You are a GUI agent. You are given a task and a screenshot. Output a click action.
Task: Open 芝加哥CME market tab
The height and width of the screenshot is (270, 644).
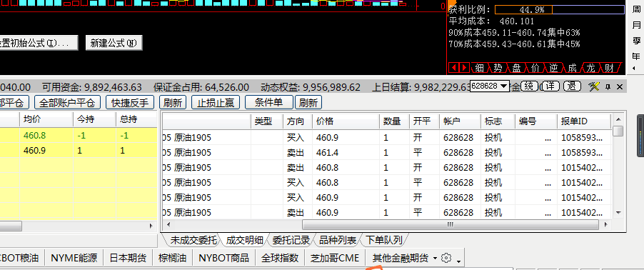click(x=335, y=258)
